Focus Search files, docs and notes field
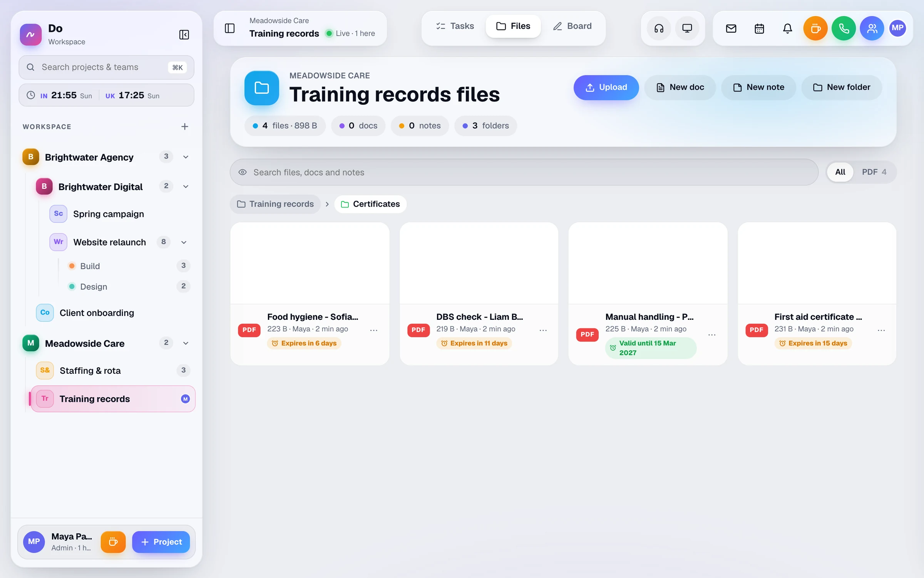Image resolution: width=924 pixels, height=578 pixels. [x=524, y=172]
